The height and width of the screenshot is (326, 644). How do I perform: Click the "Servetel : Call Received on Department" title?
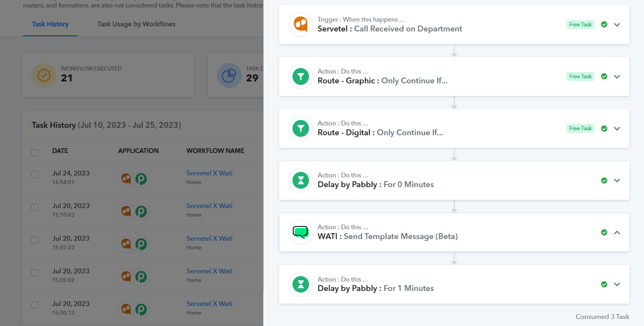(x=390, y=29)
